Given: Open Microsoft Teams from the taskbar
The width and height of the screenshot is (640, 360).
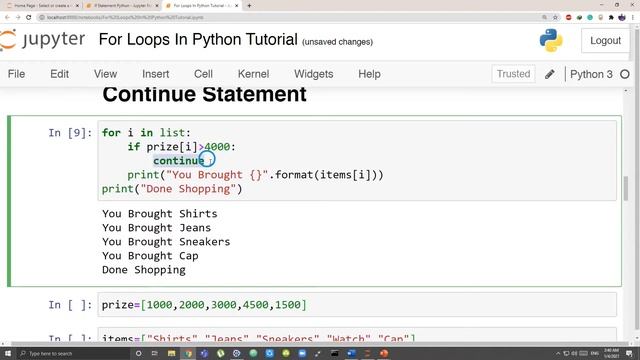Looking at the screenshot, I should tap(204, 353).
